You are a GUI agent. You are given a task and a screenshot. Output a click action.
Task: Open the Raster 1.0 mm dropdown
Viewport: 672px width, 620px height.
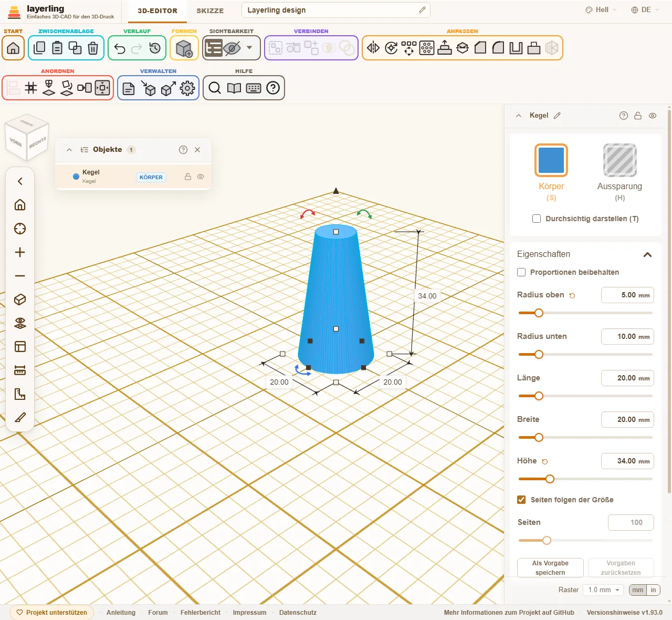pos(604,590)
